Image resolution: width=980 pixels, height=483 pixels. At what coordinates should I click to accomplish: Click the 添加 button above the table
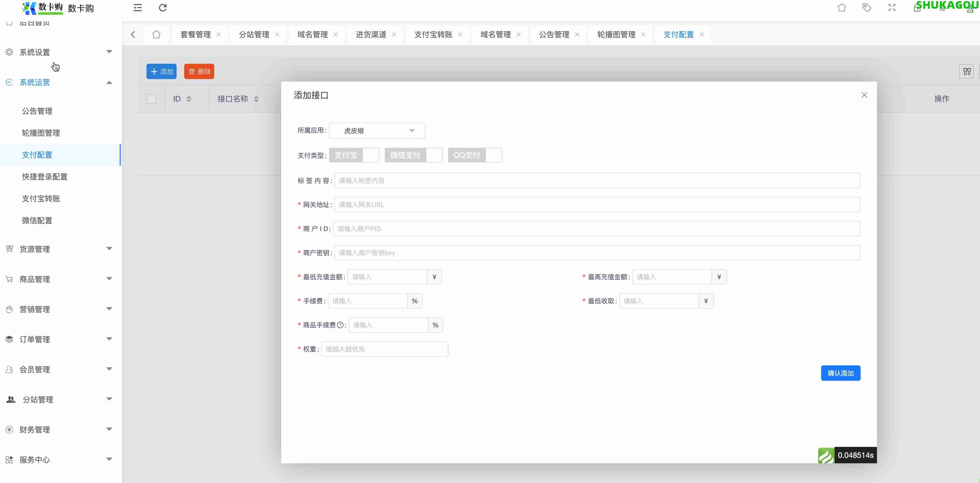pos(161,71)
